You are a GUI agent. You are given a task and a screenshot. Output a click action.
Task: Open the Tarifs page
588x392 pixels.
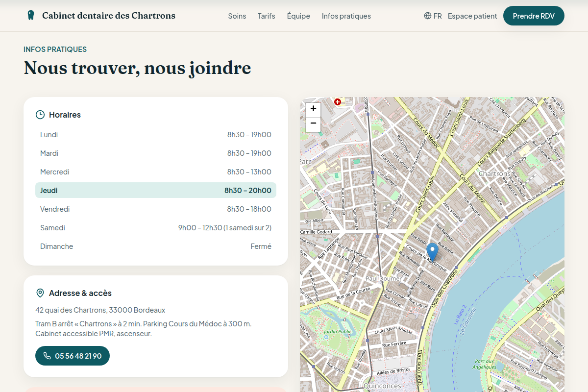[x=267, y=16]
